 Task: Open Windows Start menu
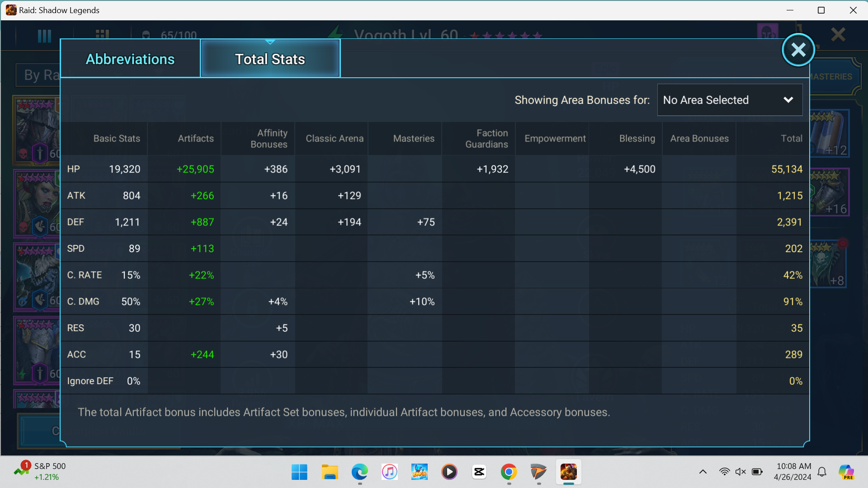(299, 472)
